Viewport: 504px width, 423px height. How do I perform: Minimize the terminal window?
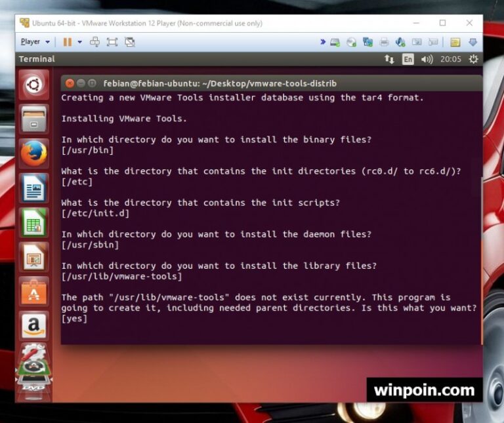coord(81,83)
